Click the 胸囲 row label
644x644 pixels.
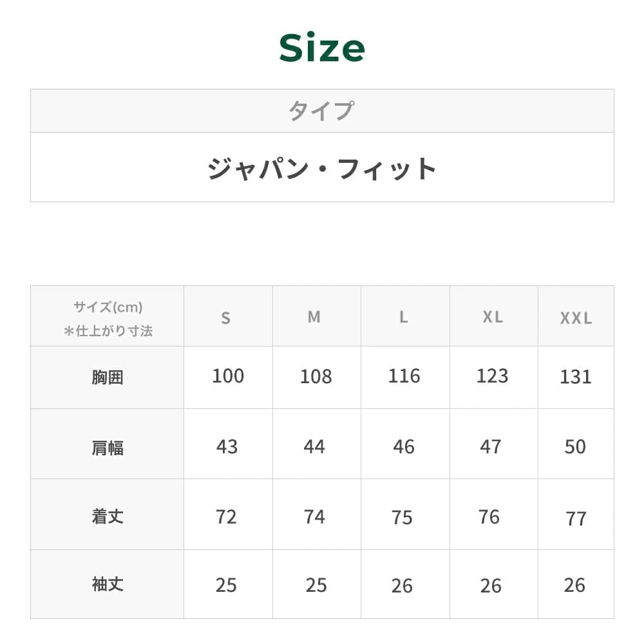tap(108, 377)
